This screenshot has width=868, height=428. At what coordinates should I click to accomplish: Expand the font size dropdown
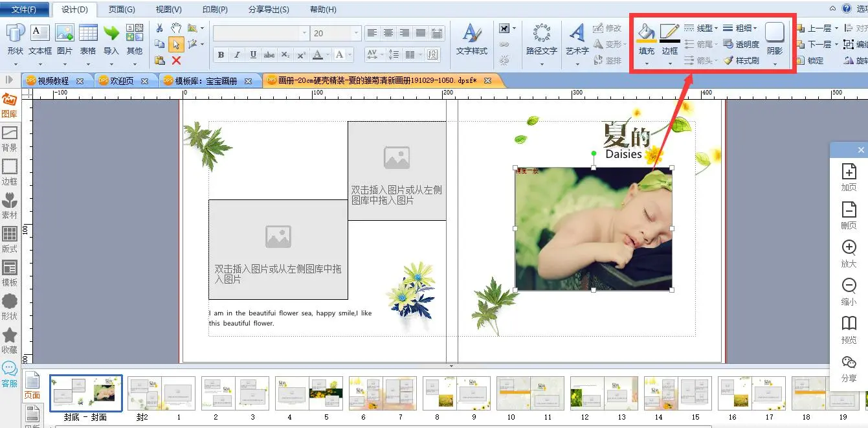[x=355, y=33]
